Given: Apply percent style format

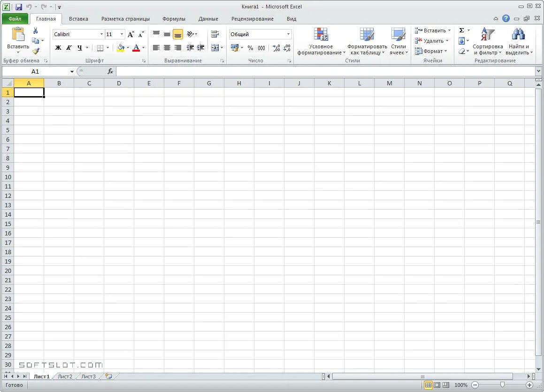Looking at the screenshot, I should point(251,48).
